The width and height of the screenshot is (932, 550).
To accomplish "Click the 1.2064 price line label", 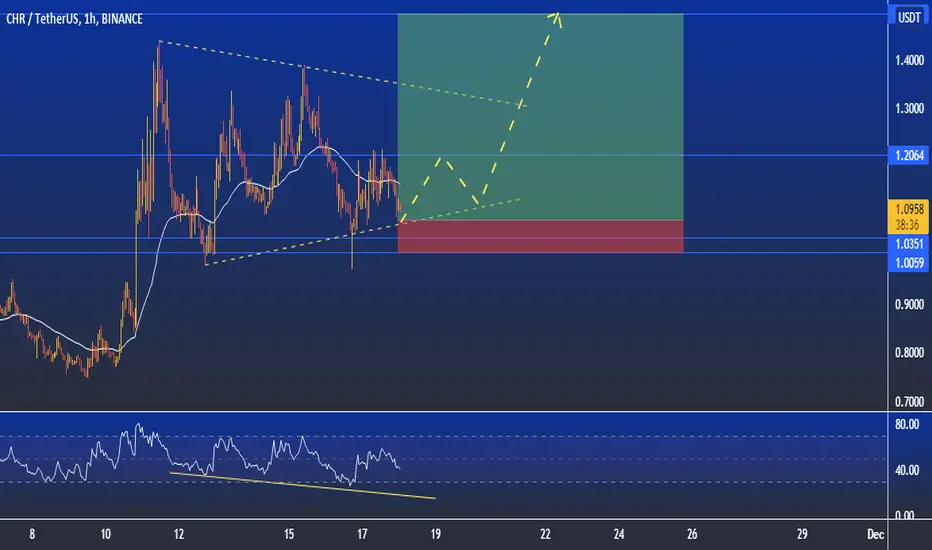I will pos(909,156).
